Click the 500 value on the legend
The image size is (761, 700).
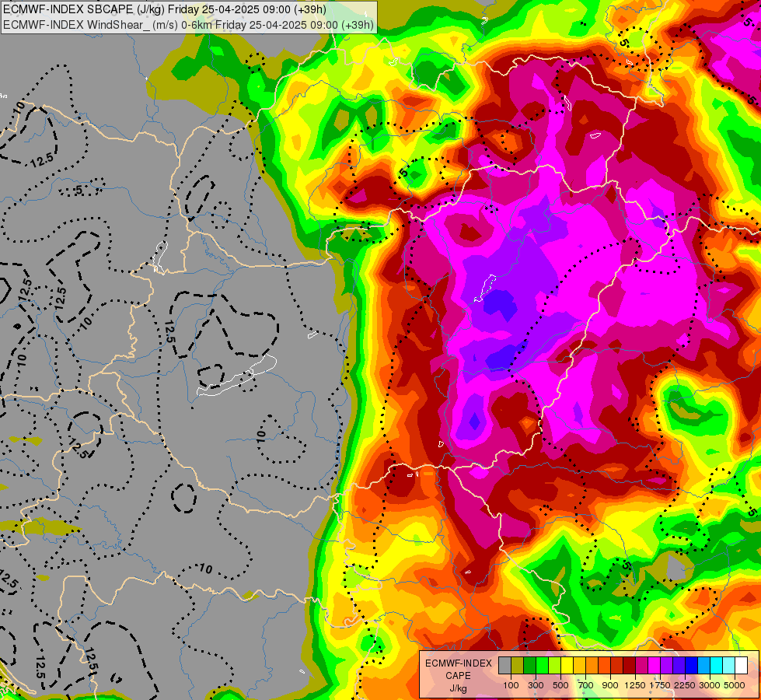(x=560, y=685)
